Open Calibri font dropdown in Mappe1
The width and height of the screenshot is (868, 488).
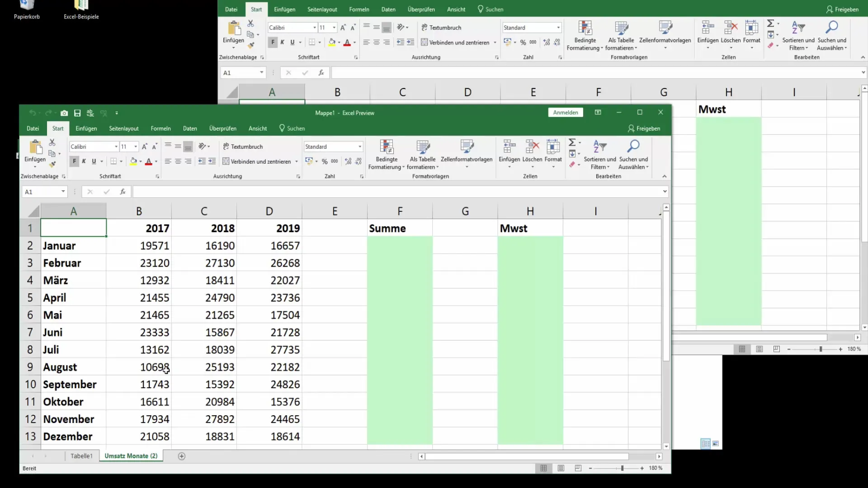116,146
